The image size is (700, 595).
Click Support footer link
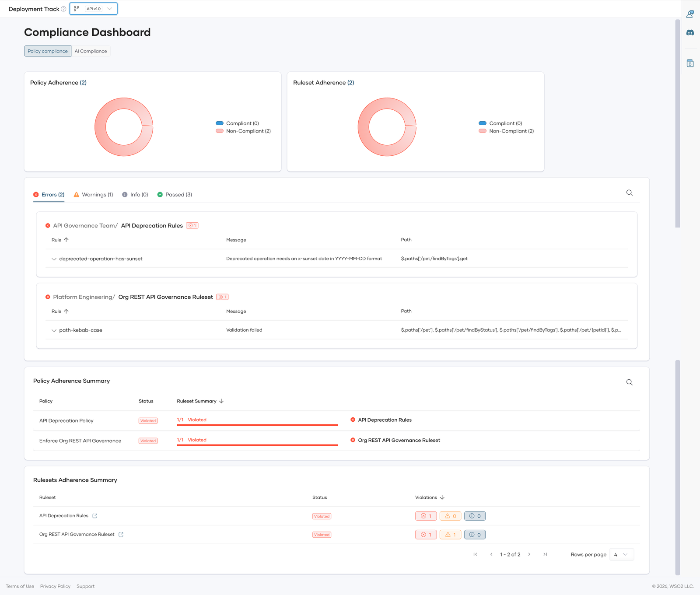pos(85,586)
